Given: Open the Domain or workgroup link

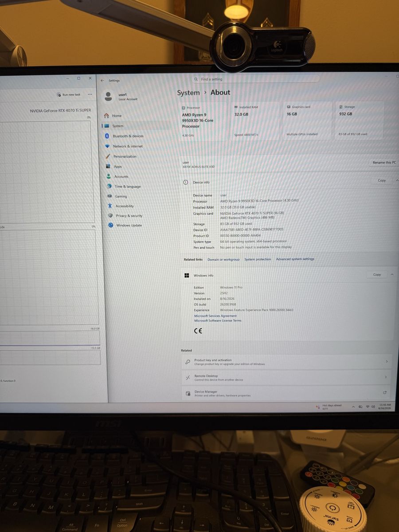Looking at the screenshot, I should pos(223,259).
